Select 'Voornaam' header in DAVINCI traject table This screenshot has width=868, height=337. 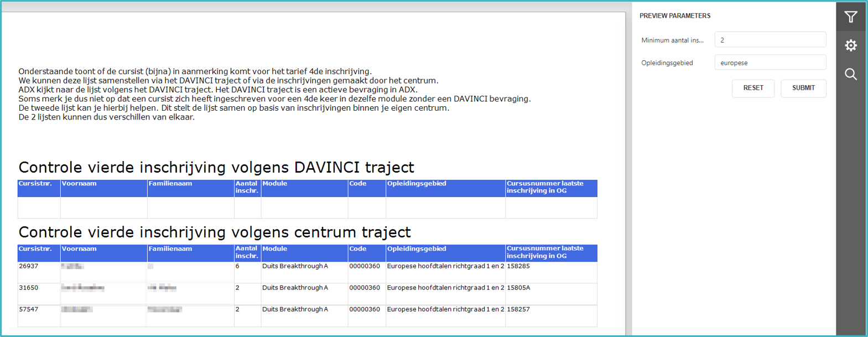click(x=79, y=184)
